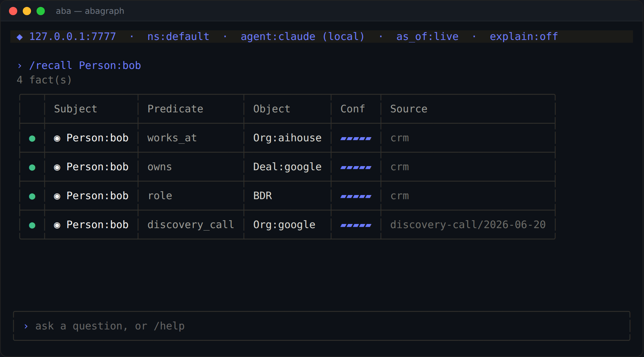
Task: Click the prompt chevron in the input box
Action: pyautogui.click(x=26, y=326)
